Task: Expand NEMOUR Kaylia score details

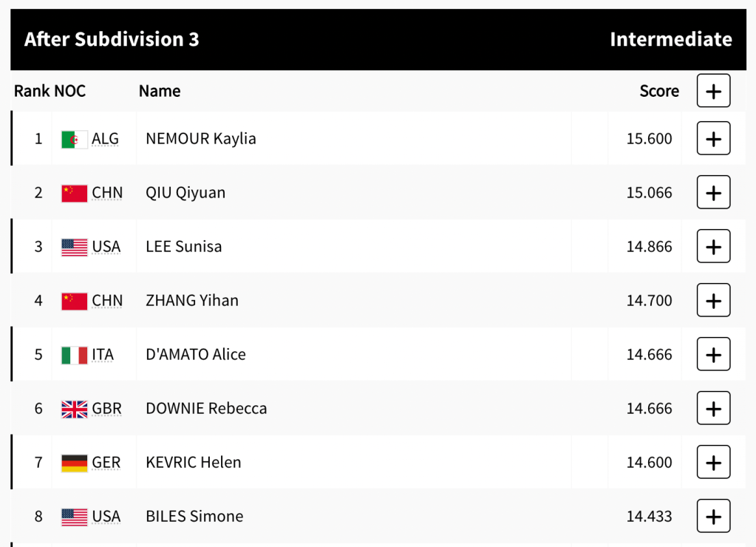Action: 713,138
